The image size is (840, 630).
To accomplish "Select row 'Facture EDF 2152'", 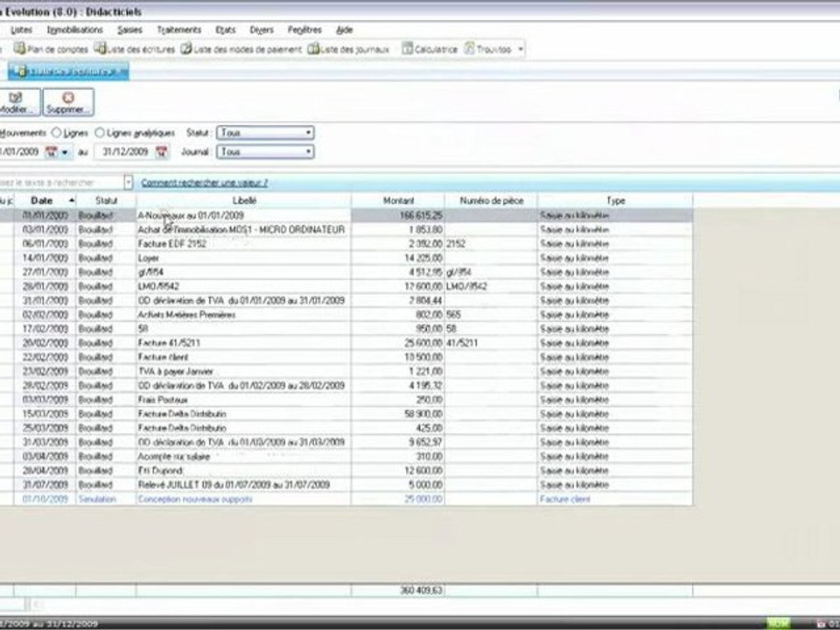I will [346, 244].
